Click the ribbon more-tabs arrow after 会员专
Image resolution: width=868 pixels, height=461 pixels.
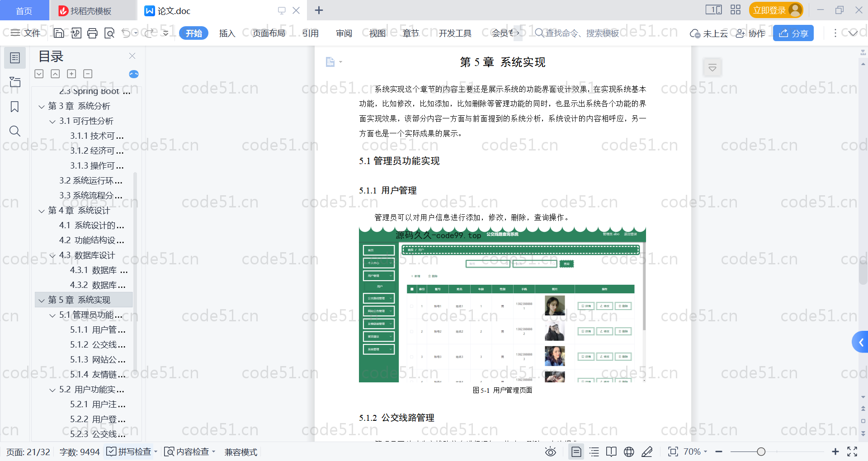click(x=518, y=33)
